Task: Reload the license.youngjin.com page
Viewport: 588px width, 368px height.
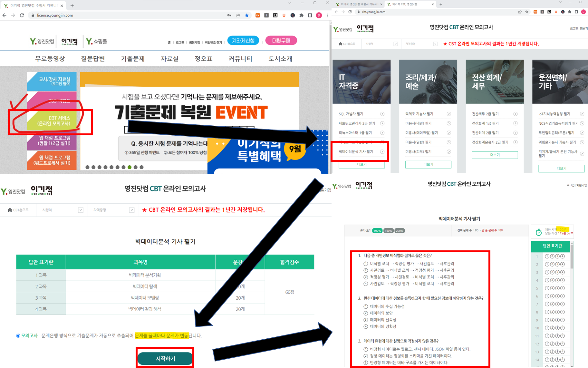Action: pos(22,15)
